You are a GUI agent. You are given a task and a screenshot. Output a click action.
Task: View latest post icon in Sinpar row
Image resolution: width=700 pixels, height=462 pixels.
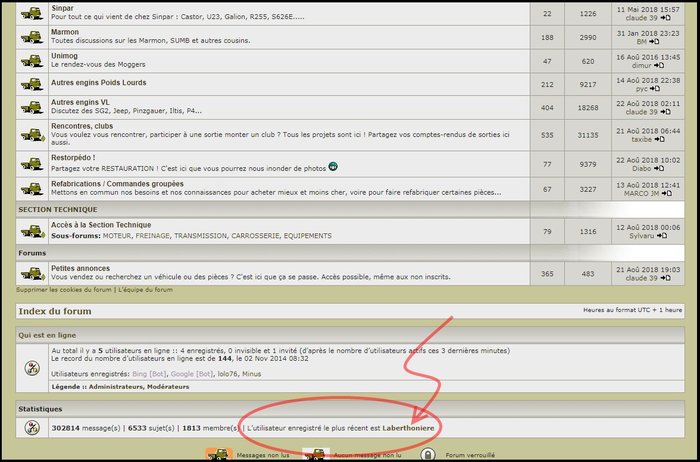pos(667,18)
